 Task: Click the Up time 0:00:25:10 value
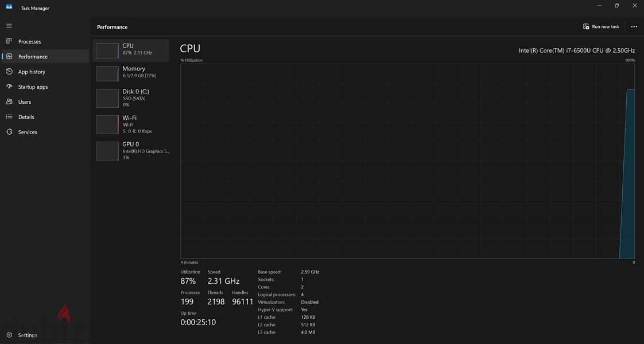198,322
